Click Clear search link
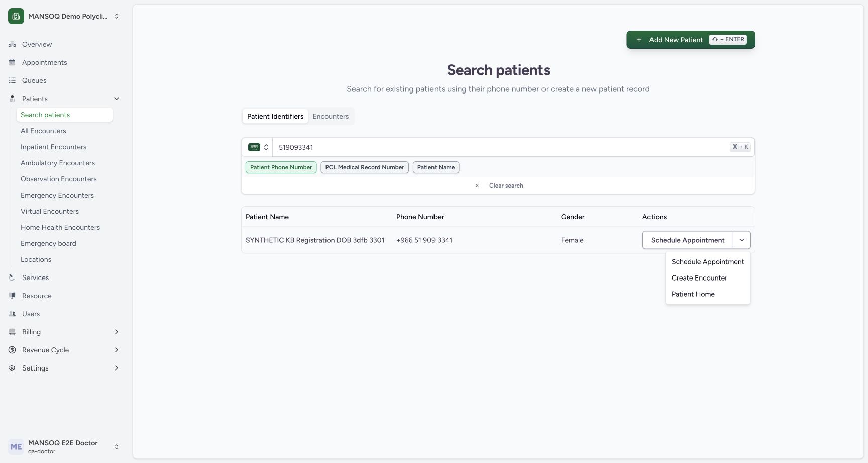868x463 pixels. pos(506,186)
